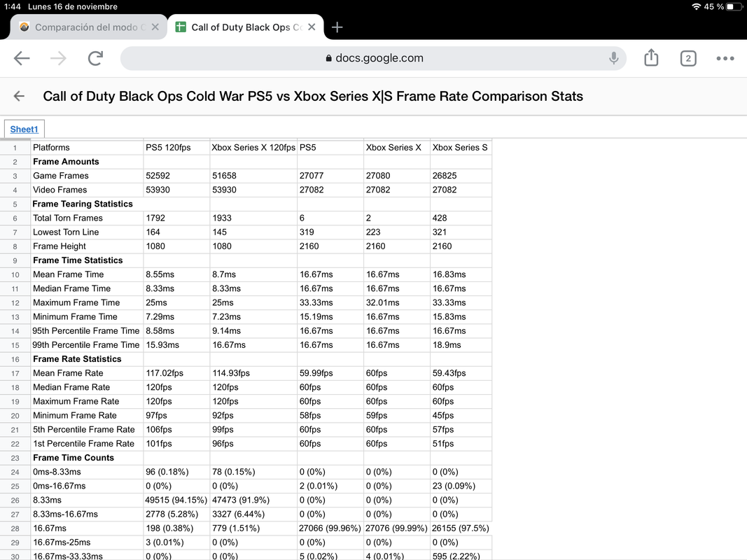
Task: Select the Game Frames value 26825
Action: pos(461,176)
